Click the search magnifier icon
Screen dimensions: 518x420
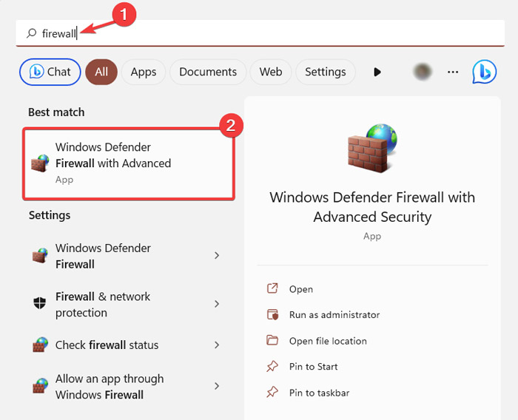(31, 33)
